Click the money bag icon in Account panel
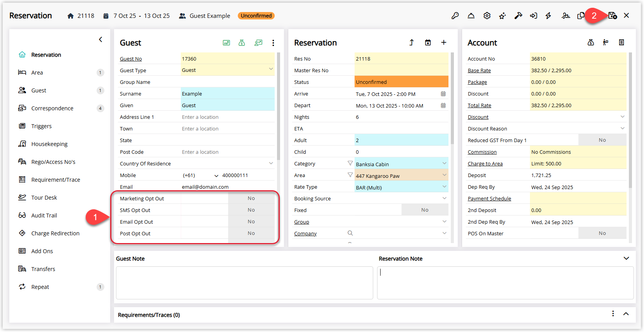The width and height of the screenshot is (644, 332). (x=591, y=42)
